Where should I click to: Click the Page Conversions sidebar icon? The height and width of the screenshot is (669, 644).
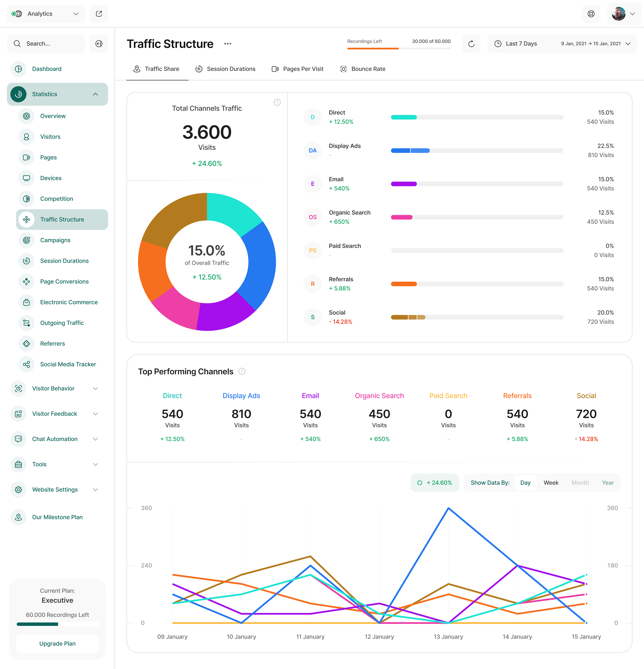(x=26, y=282)
